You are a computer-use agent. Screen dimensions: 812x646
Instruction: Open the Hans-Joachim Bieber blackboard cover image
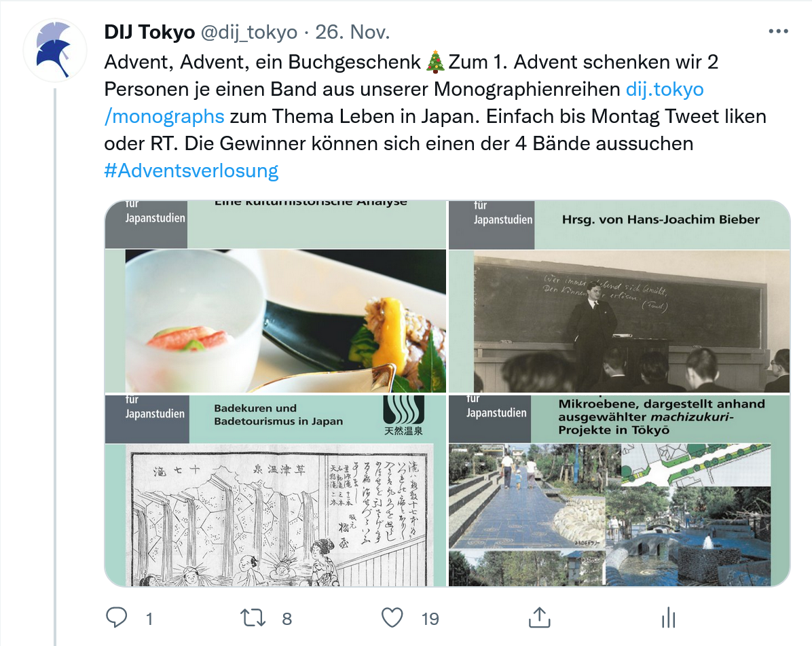tap(619, 296)
